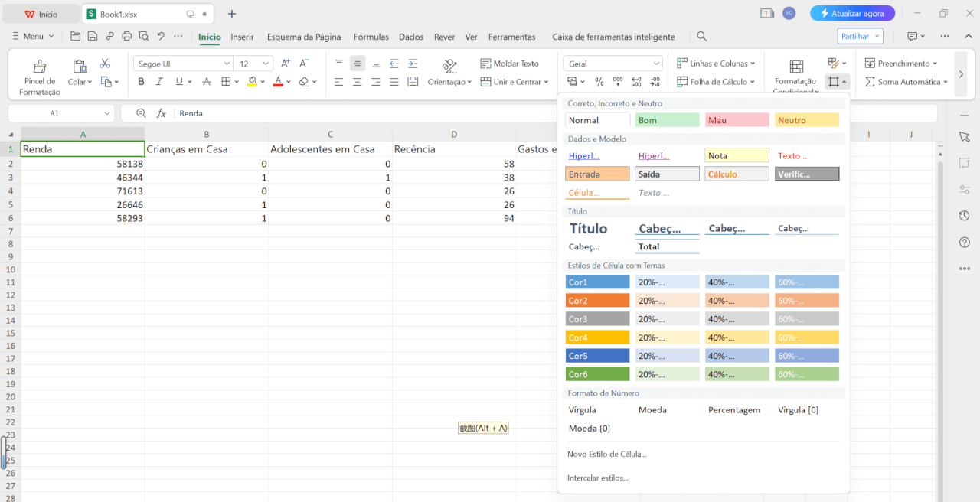
Task: Click the Pincel de Formatação tool
Action: pyautogui.click(x=40, y=75)
